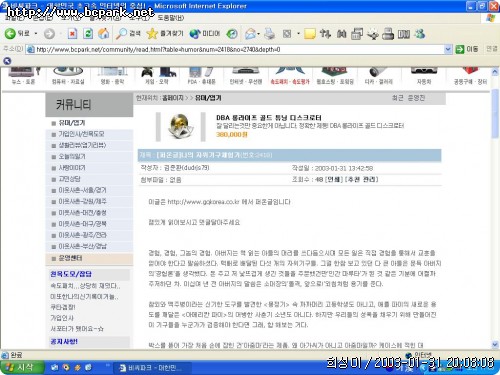Go to the Home page icon
Screen dimensions: 500x375
(104, 34)
